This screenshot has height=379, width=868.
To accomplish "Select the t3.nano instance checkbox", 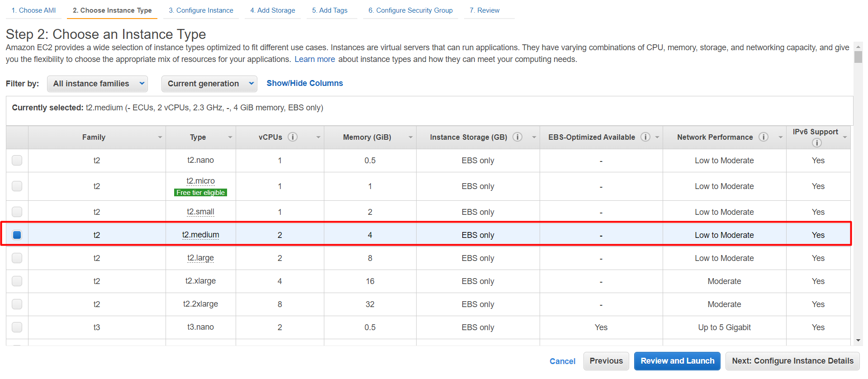I will click(x=17, y=327).
